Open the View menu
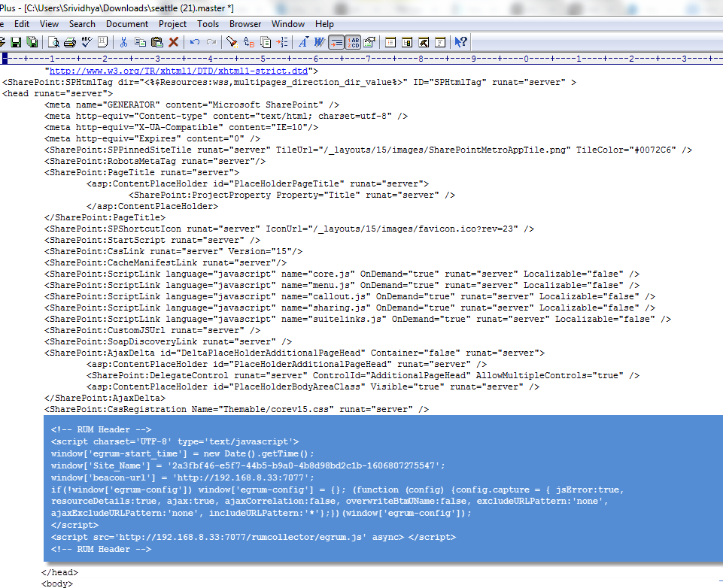Viewport: 723px width, 588px height. click(49, 24)
